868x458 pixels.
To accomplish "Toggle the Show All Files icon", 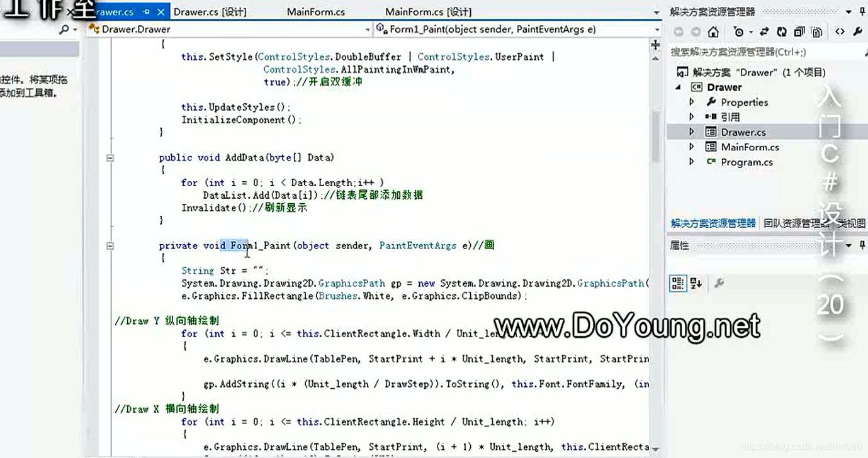I will point(817,32).
